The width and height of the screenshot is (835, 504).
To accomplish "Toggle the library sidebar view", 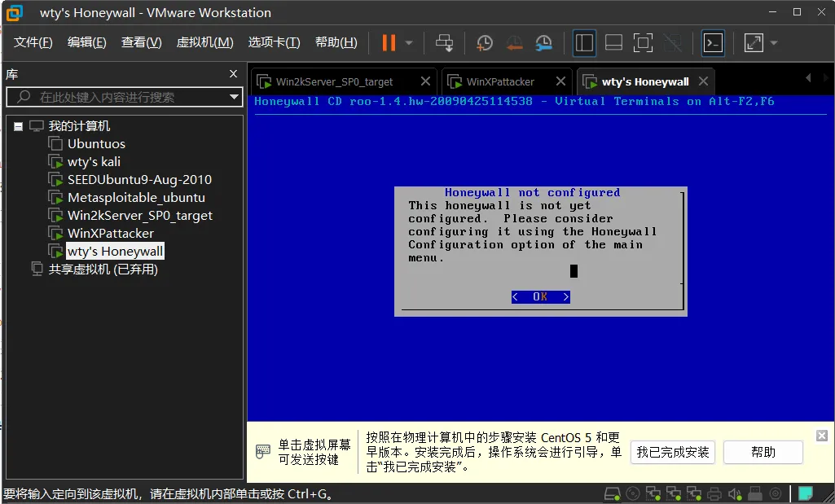I will tap(584, 42).
